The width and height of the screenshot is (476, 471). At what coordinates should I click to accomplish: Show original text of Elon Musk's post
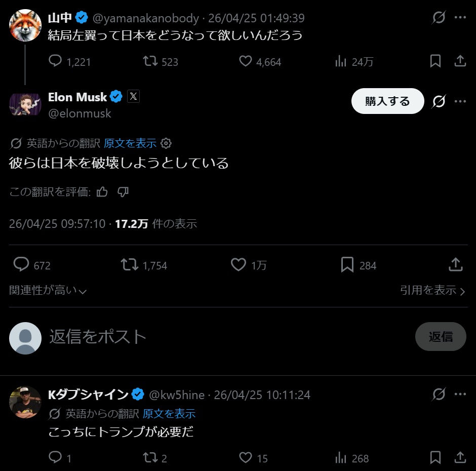click(130, 143)
